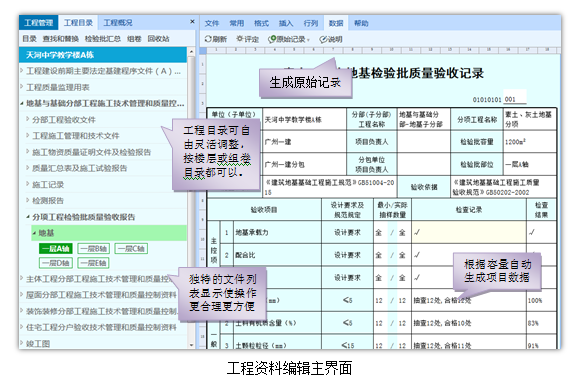Open the 数据 menu tab
The image size is (583, 386).
(x=336, y=23)
